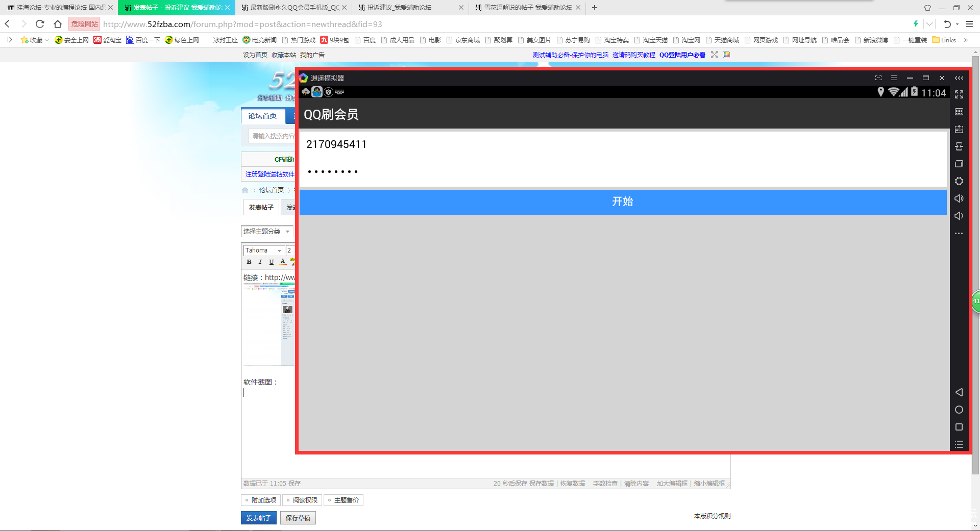Click the page vertical scrollbar
Screen dimensions: 980x531
point(975,265)
